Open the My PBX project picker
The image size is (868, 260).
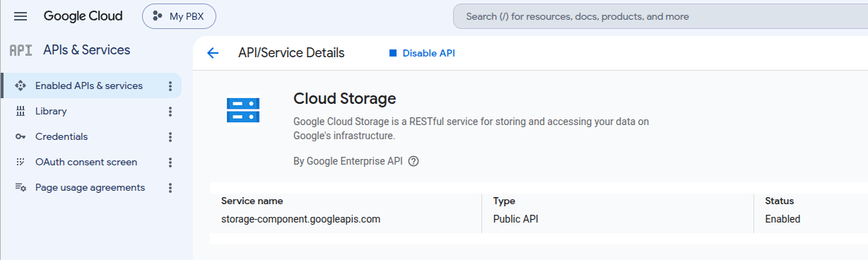click(x=179, y=16)
